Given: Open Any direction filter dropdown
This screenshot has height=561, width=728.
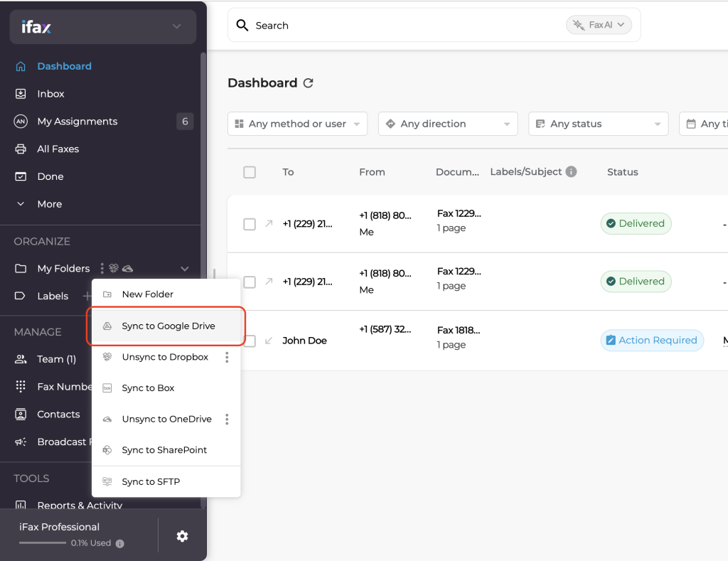Looking at the screenshot, I should [x=448, y=124].
